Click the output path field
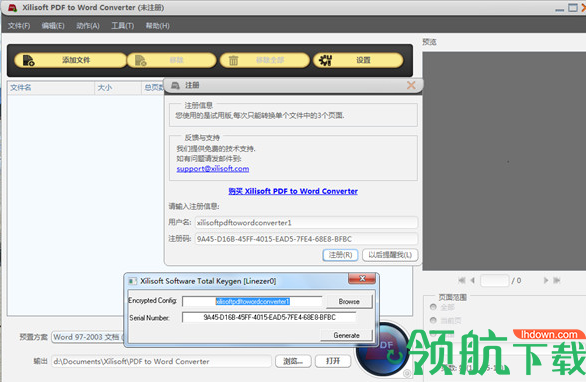Viewport: 586px width, 382px height. coord(161,361)
